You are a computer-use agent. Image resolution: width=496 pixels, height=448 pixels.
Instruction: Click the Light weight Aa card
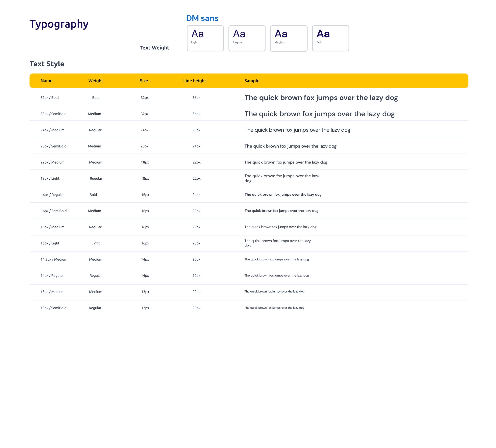205,38
